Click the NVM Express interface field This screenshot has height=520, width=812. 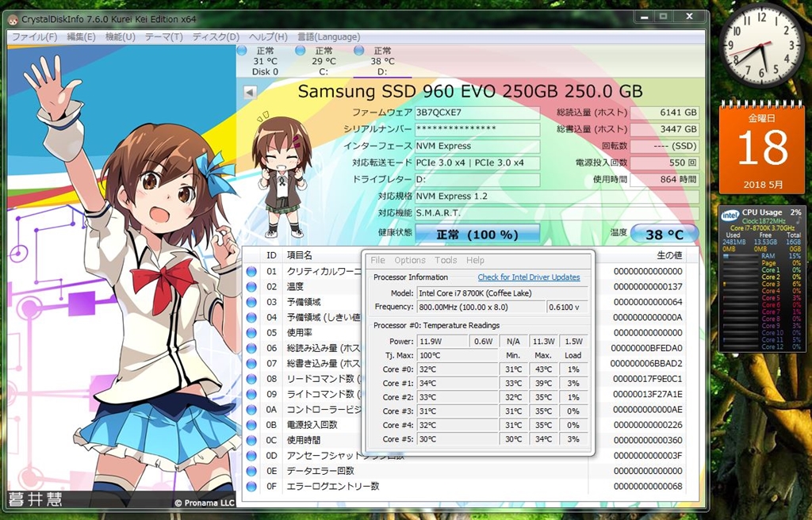click(x=477, y=146)
